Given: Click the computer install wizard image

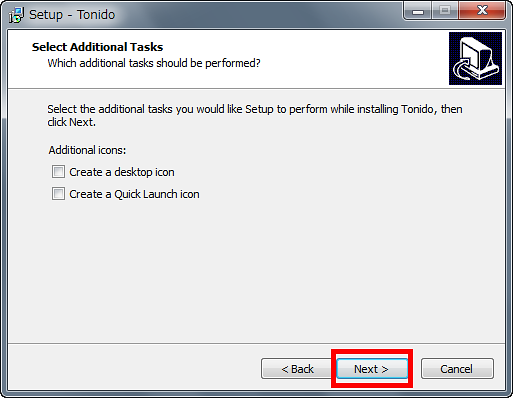Looking at the screenshot, I should point(475,59).
